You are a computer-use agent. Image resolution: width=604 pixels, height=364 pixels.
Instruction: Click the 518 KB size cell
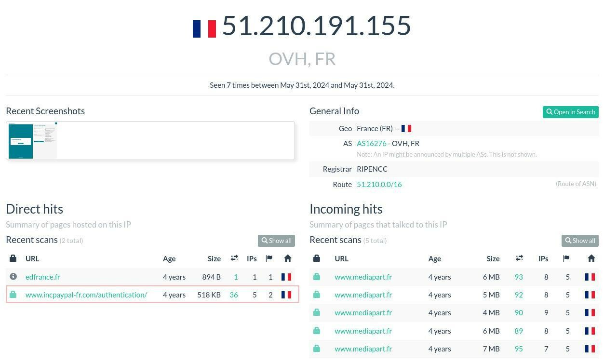[209, 295]
